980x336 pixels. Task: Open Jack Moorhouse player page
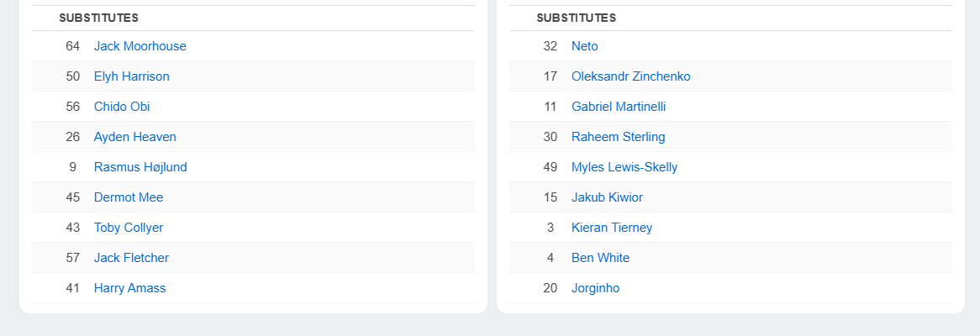pyautogui.click(x=140, y=46)
